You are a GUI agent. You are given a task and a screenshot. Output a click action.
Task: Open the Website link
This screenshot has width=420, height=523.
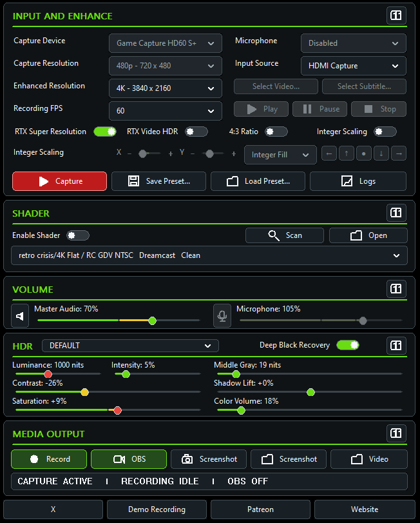click(x=365, y=509)
